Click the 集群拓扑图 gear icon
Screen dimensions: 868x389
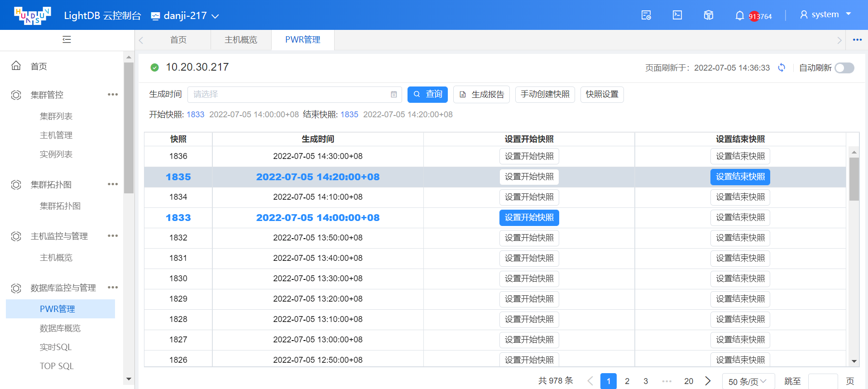pos(16,184)
